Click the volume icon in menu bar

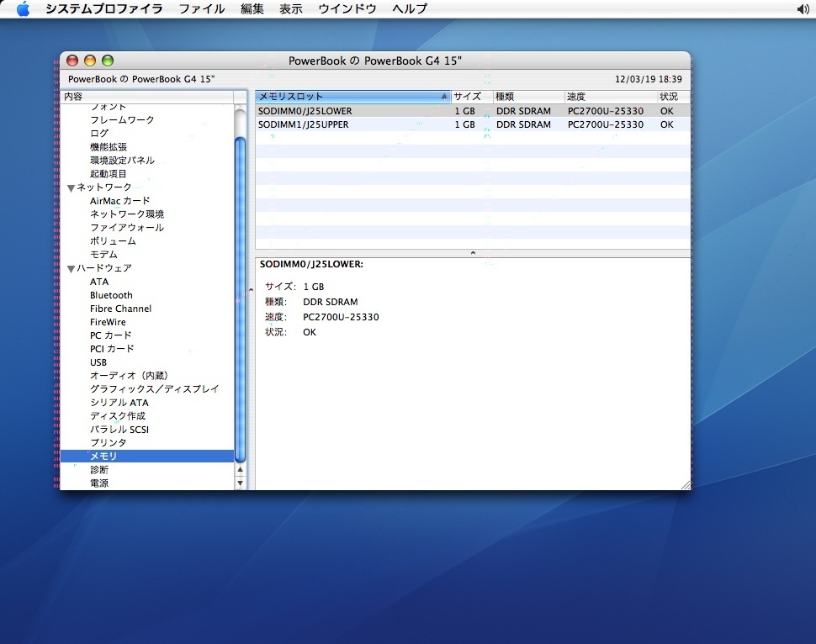(803, 9)
